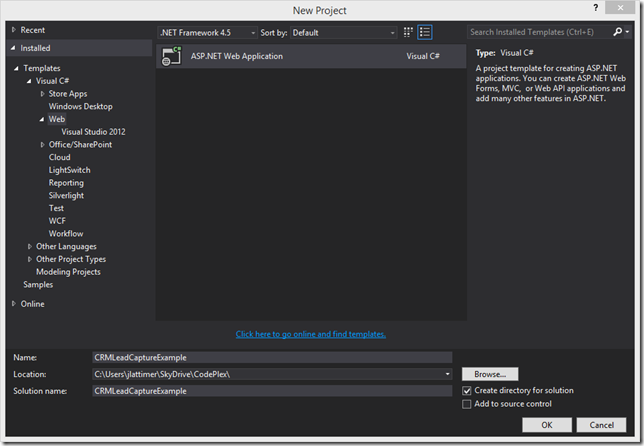
Task: Collapse the Templates tree node
Action: point(16,68)
